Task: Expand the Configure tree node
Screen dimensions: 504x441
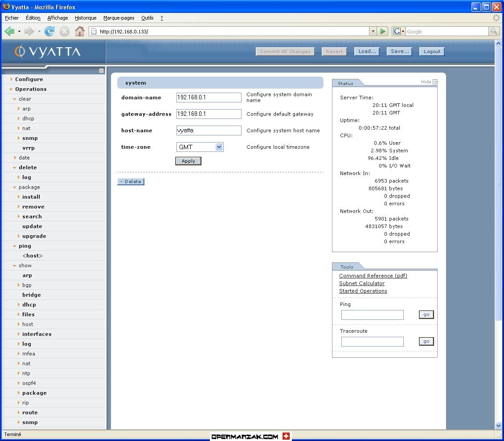Action: pyautogui.click(x=12, y=79)
